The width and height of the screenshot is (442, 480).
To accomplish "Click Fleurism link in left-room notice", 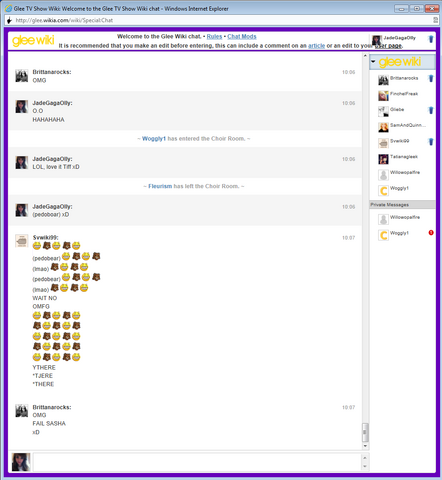I will pyautogui.click(x=160, y=186).
